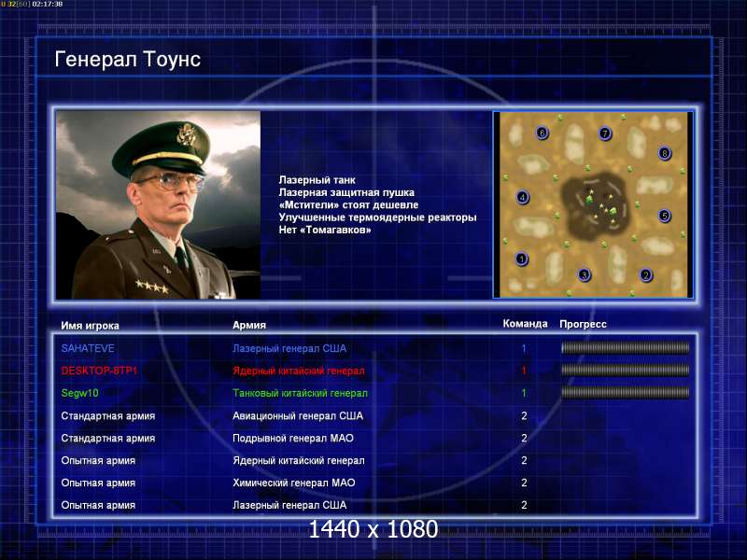Screen dimensions: 747x560
Task: Click 'Авиационный генерал США' army
Action: pyautogui.click(x=298, y=415)
